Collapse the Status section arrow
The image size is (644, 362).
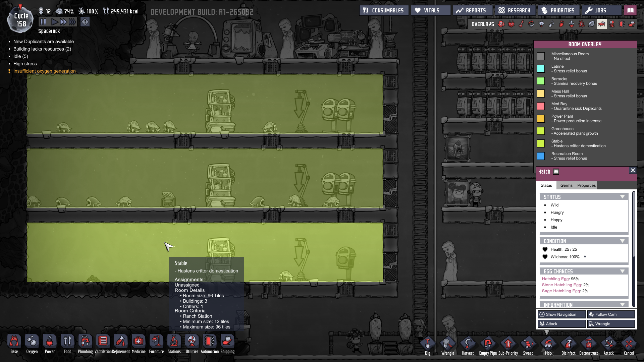coord(623,197)
